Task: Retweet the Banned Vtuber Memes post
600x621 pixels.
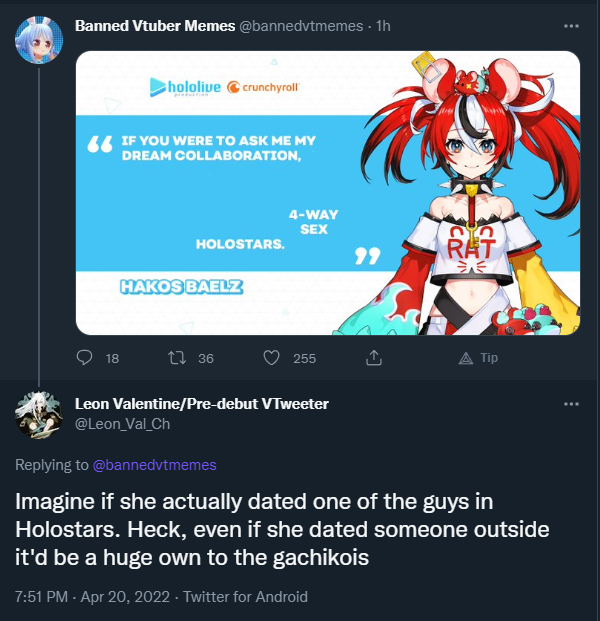Action: click(x=177, y=358)
